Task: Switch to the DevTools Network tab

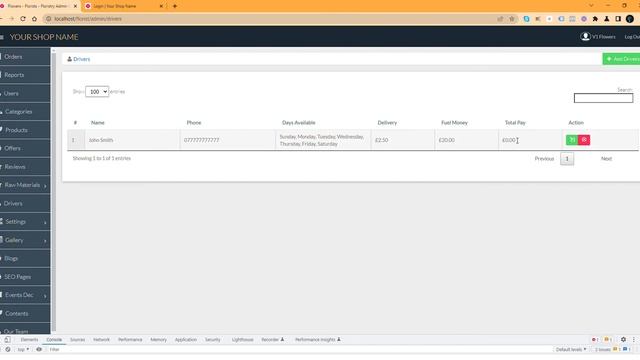Action: [x=101, y=340]
